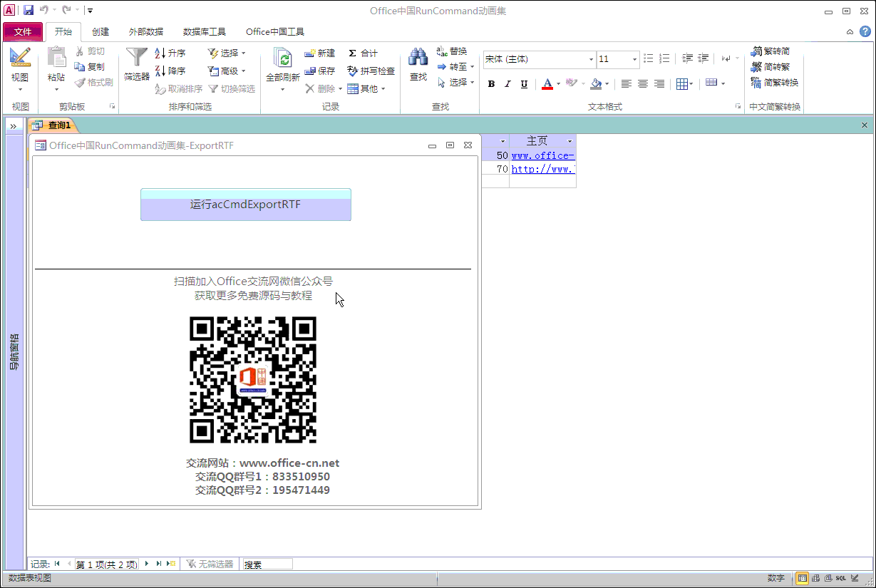Screen dimensions: 876x588
Task: Sort descending with 降序
Action: [171, 71]
